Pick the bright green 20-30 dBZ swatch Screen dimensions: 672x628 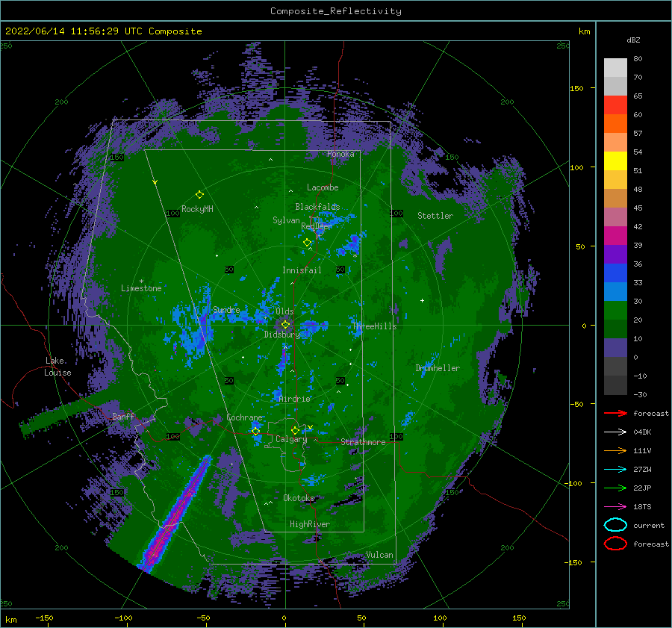coord(615,311)
